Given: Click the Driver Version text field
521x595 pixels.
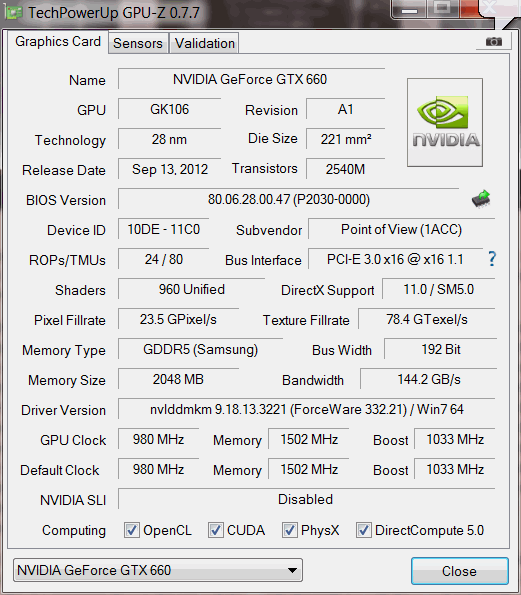Looking at the screenshot, I should tap(307, 409).
